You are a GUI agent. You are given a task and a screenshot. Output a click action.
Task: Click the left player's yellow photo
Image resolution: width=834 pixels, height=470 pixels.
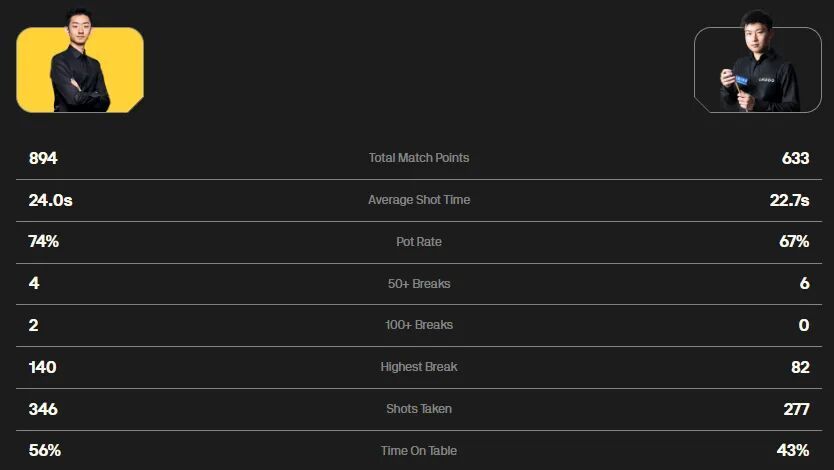pyautogui.click(x=80, y=69)
